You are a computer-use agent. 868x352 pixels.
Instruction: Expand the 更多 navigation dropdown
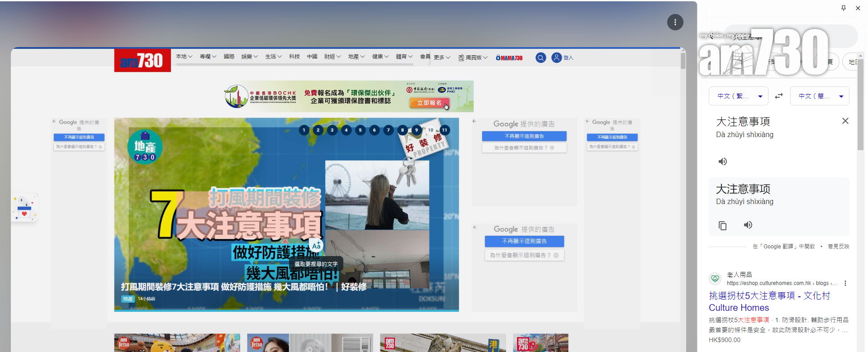[x=442, y=57]
